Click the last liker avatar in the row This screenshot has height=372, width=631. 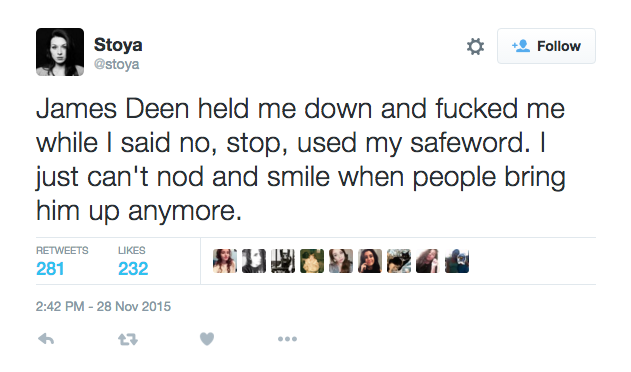point(457,261)
